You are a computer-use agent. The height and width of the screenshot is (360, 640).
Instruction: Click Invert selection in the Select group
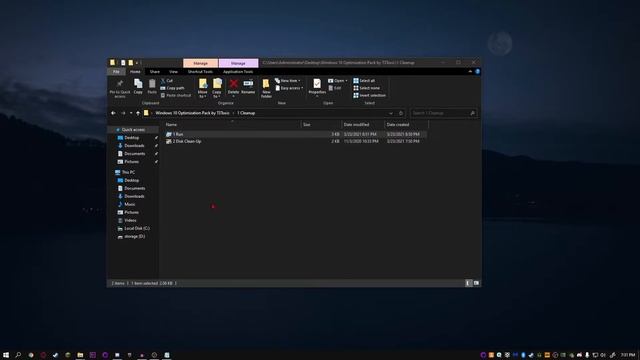[x=369, y=96]
